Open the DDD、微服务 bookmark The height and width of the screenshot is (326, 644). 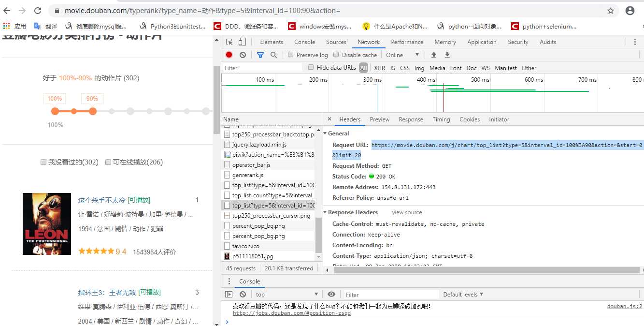point(246,26)
